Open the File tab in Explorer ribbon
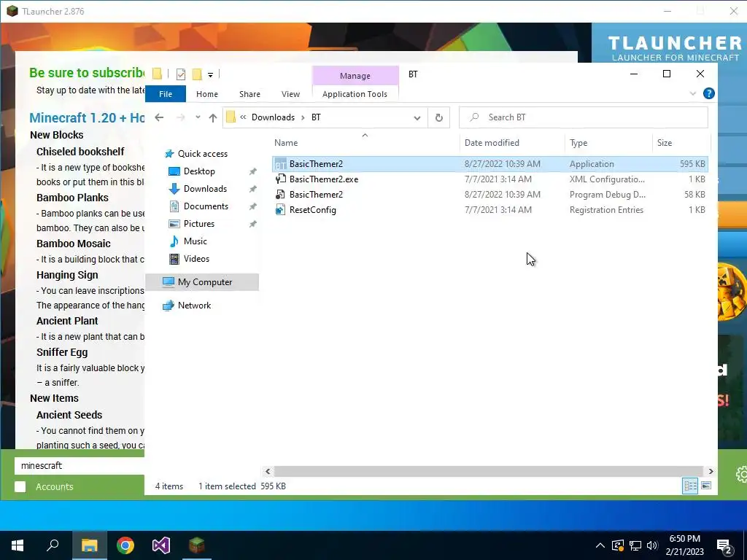This screenshot has height=560, width=747. [166, 94]
